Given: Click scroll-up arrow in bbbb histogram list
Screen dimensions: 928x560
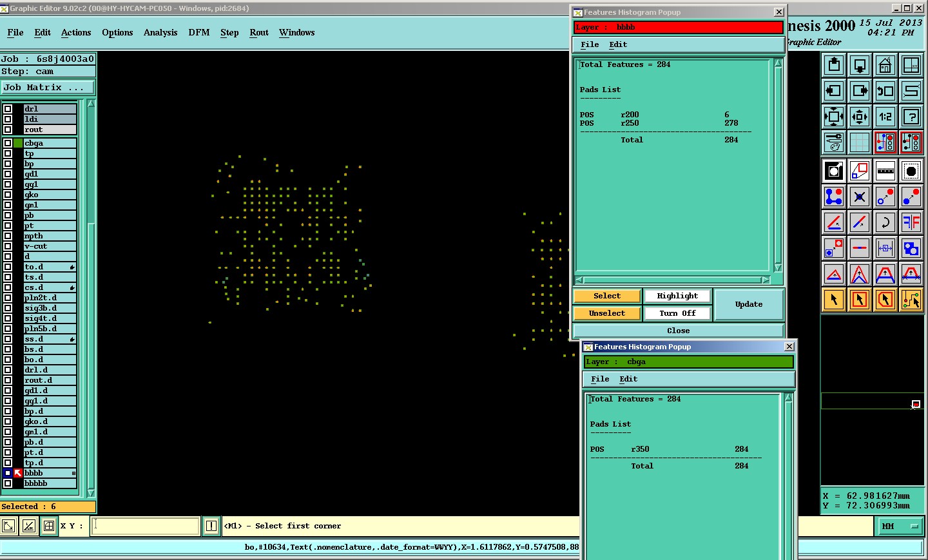Looking at the screenshot, I should click(778, 63).
